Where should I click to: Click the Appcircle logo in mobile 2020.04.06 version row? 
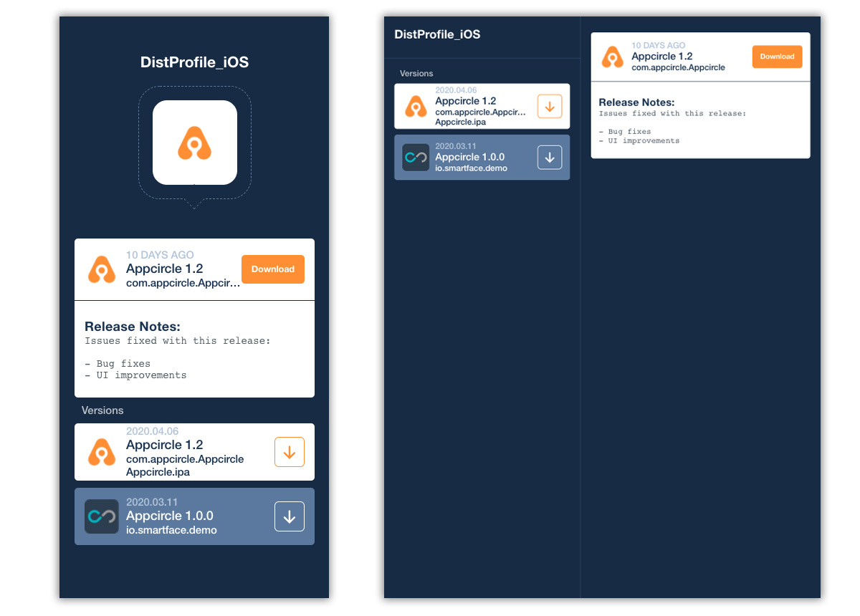[x=102, y=452]
